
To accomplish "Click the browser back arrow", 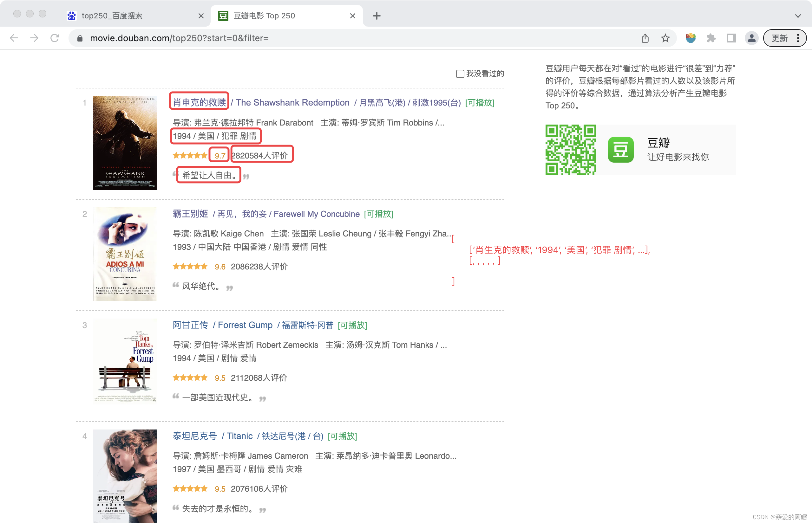I will (x=14, y=38).
